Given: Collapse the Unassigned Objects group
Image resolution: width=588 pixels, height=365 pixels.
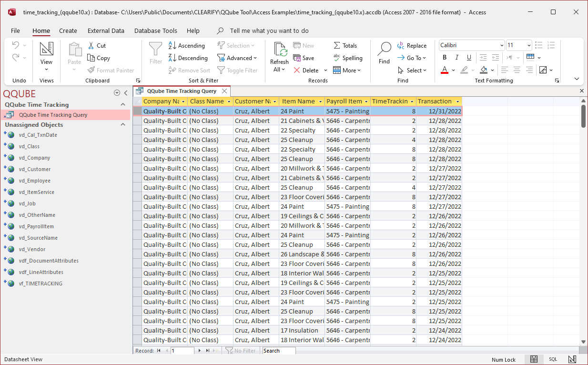Looking at the screenshot, I should pyautogui.click(x=122, y=125).
